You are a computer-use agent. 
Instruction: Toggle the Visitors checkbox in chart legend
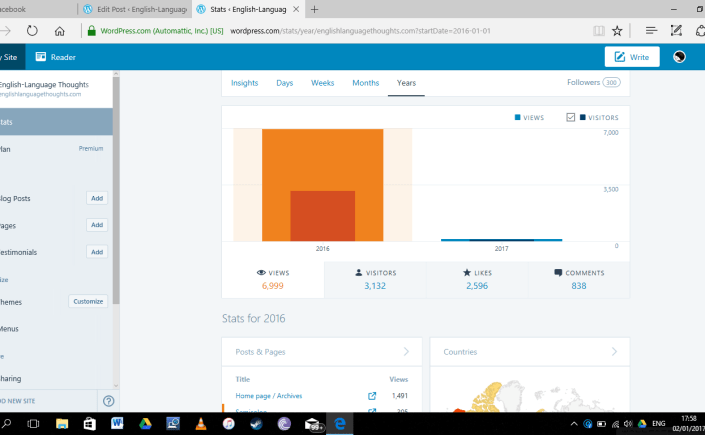tap(570, 117)
